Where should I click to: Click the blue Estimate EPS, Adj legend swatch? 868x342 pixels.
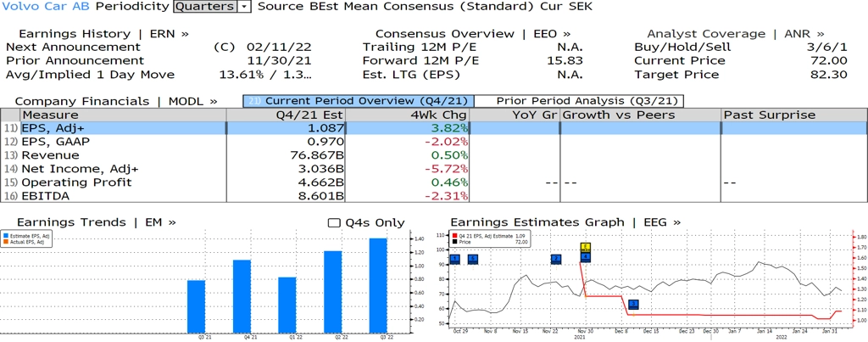4,236
